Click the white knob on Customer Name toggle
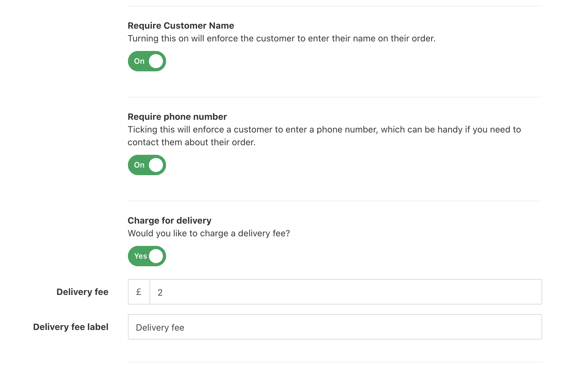Viewport: 588px width, 365px height. 156,61
